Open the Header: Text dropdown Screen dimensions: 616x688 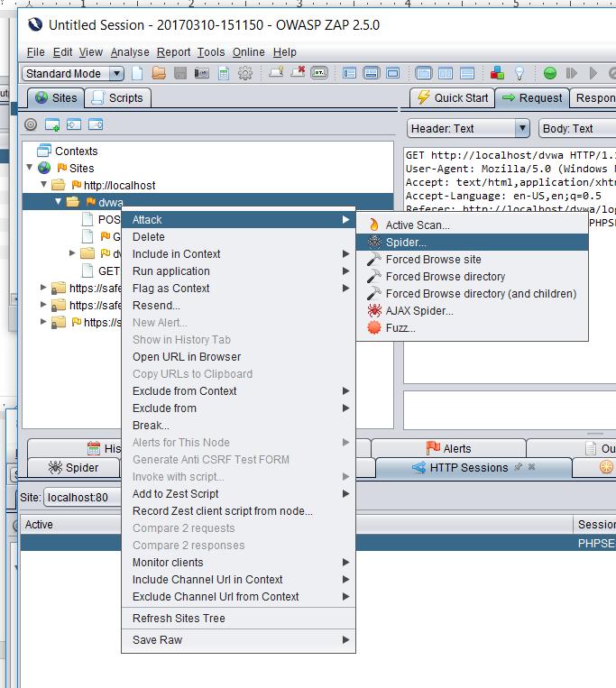click(468, 129)
